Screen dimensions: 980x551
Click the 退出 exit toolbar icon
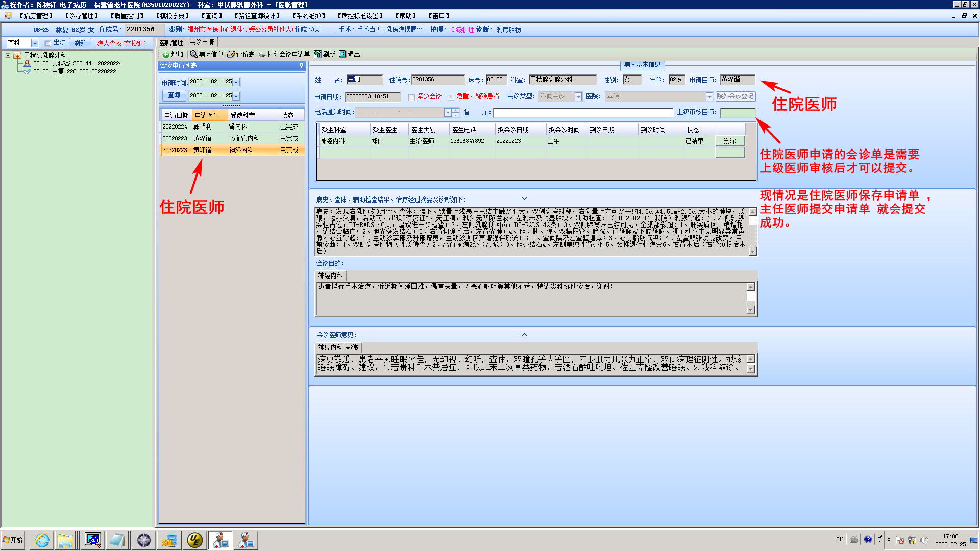(x=342, y=54)
